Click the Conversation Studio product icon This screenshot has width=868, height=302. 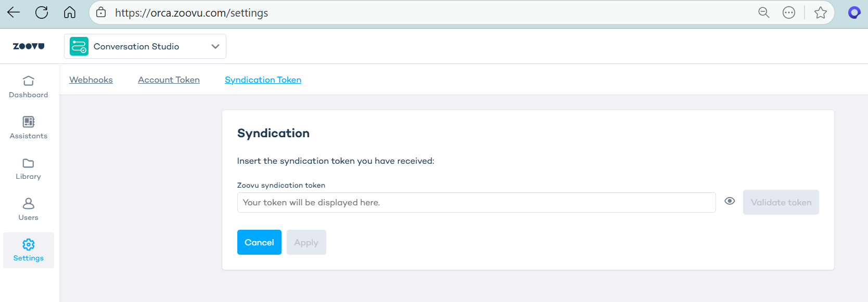(78, 46)
